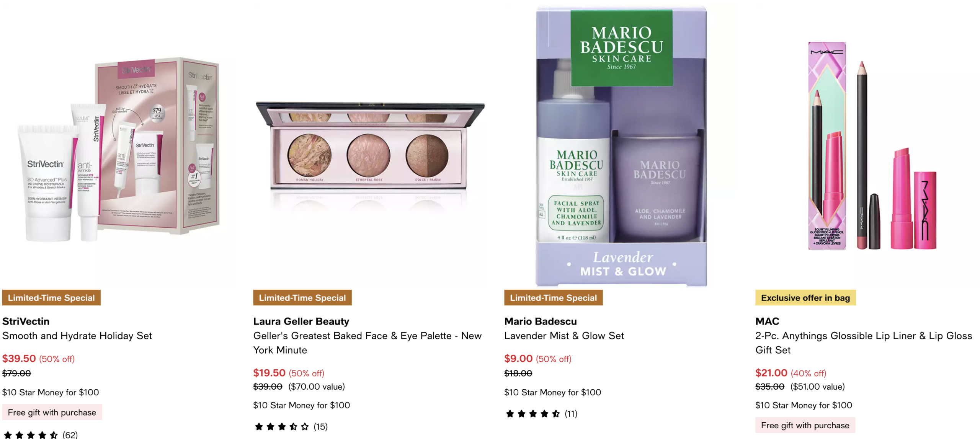Open Geller's Greatest Baked Face & Eye Palette link

tap(367, 343)
